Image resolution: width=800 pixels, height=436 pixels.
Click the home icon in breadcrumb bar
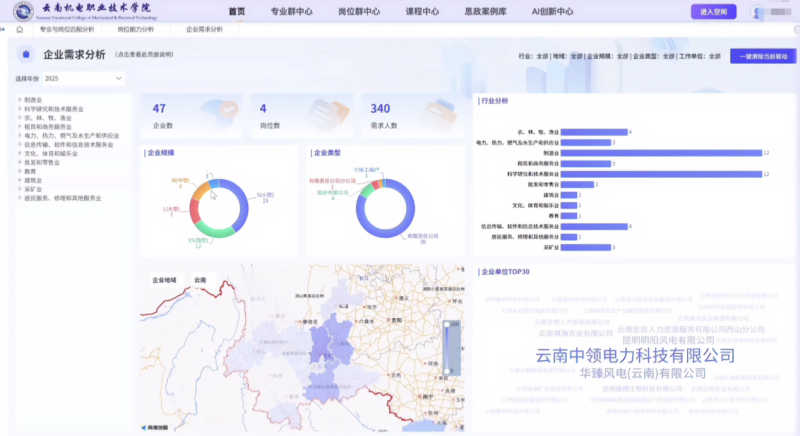[x=19, y=30]
